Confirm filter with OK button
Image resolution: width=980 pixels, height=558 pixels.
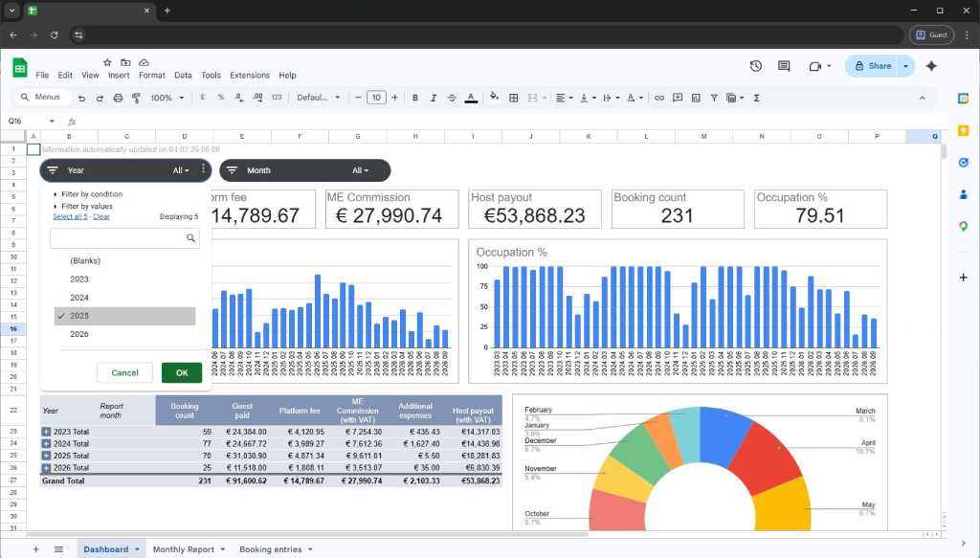pyautogui.click(x=182, y=372)
